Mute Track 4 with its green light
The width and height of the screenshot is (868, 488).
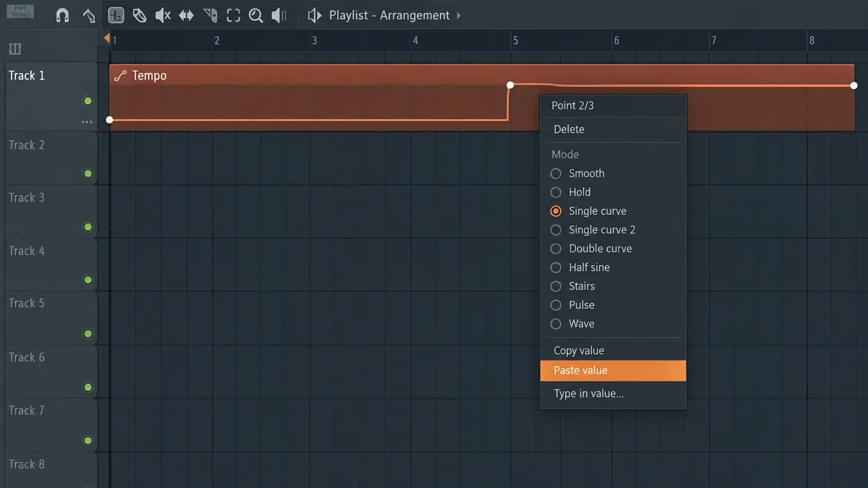click(x=88, y=280)
